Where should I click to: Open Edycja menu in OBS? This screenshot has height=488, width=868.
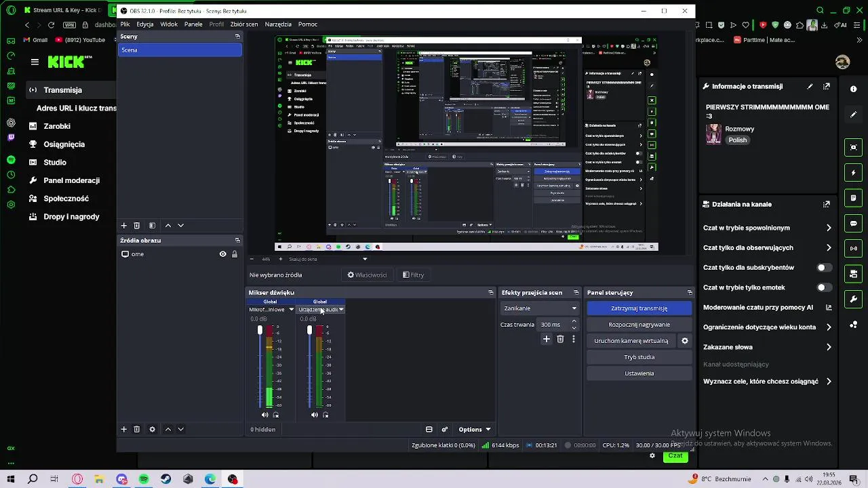145,24
